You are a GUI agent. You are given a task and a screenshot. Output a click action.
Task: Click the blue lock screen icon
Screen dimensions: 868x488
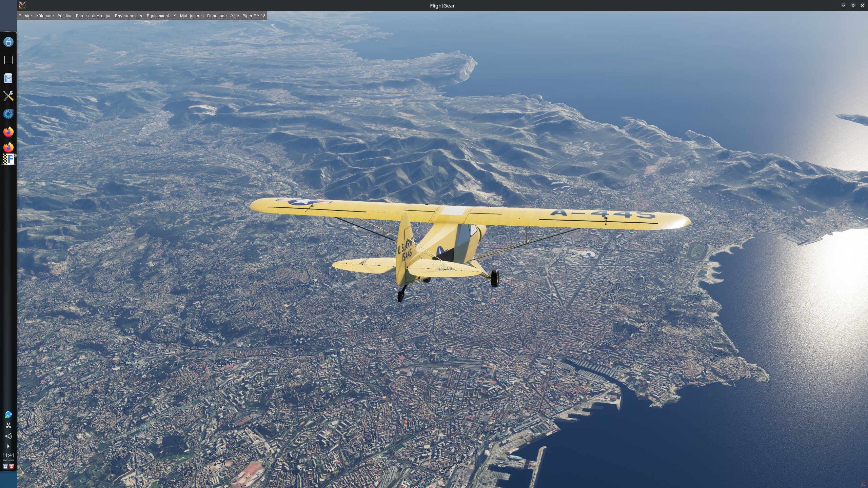pyautogui.click(x=5, y=466)
